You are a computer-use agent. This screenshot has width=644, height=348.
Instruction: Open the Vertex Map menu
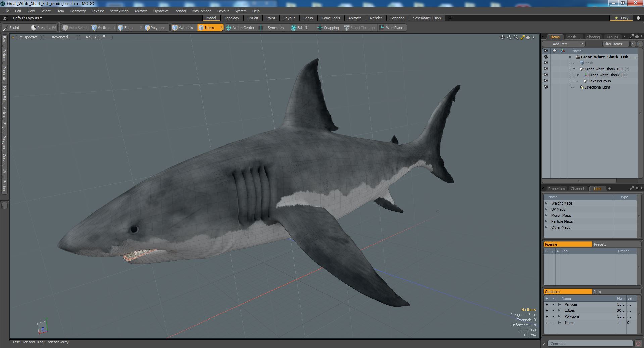119,11
